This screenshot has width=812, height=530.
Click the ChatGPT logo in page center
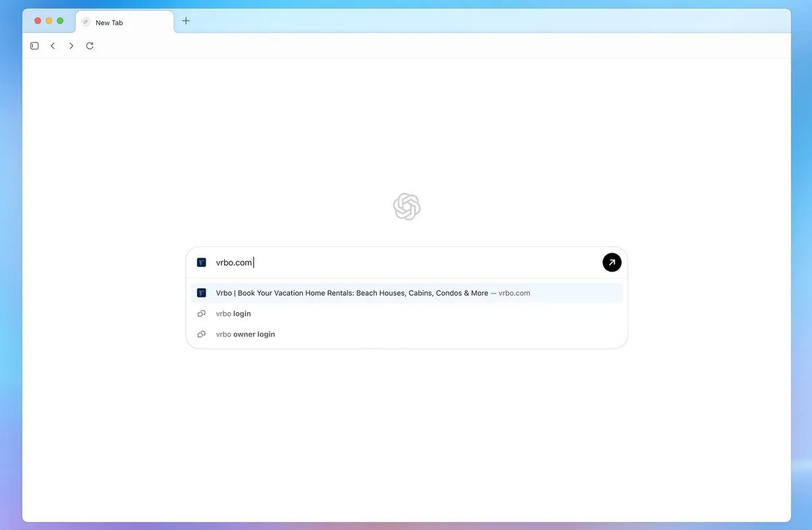[407, 207]
